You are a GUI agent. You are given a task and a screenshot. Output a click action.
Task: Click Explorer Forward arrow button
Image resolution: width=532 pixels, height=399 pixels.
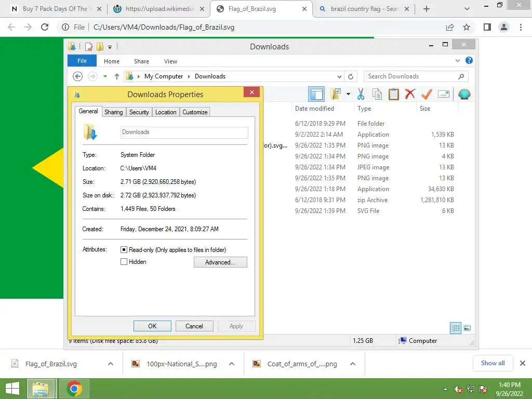pyautogui.click(x=92, y=76)
